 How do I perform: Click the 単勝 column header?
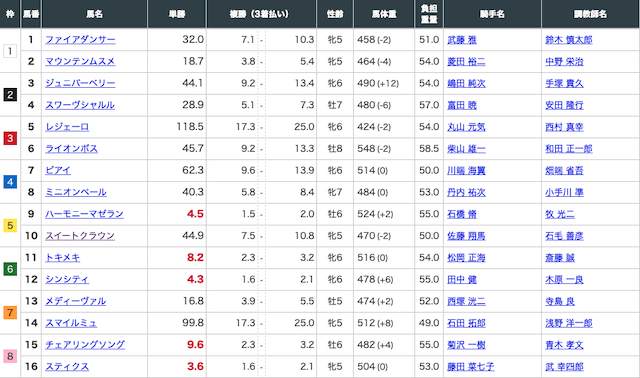(x=177, y=14)
